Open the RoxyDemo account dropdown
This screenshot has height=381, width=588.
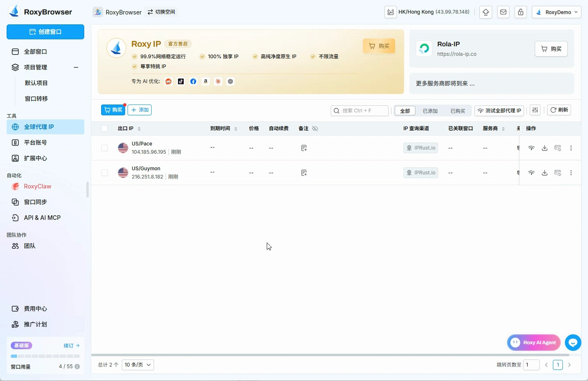point(557,12)
